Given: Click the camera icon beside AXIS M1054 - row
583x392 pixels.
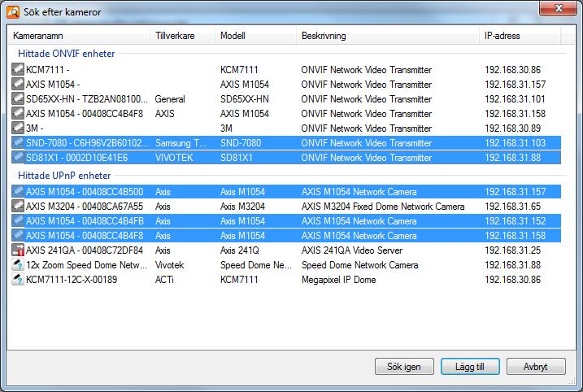Looking at the screenshot, I should 17,84.
